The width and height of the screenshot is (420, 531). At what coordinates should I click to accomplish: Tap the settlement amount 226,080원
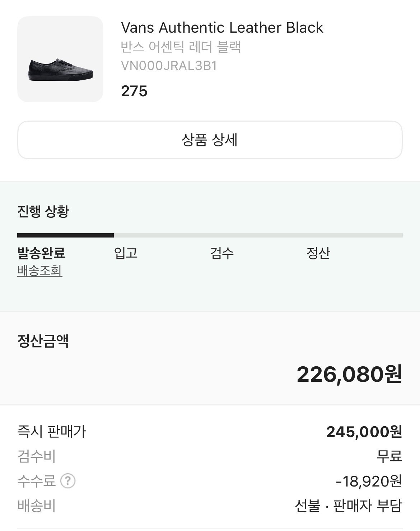(x=349, y=375)
